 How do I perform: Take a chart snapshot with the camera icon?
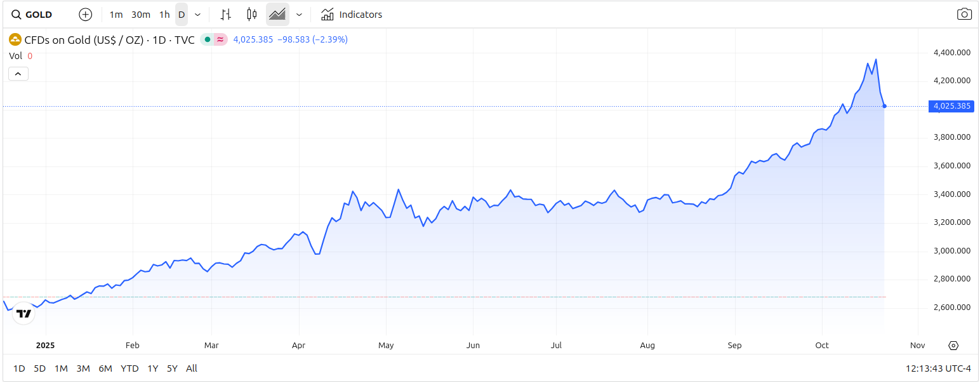tap(964, 15)
